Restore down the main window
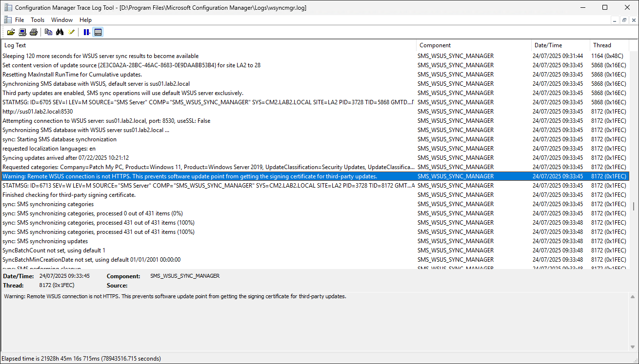The height and width of the screenshot is (364, 639). click(x=605, y=7)
